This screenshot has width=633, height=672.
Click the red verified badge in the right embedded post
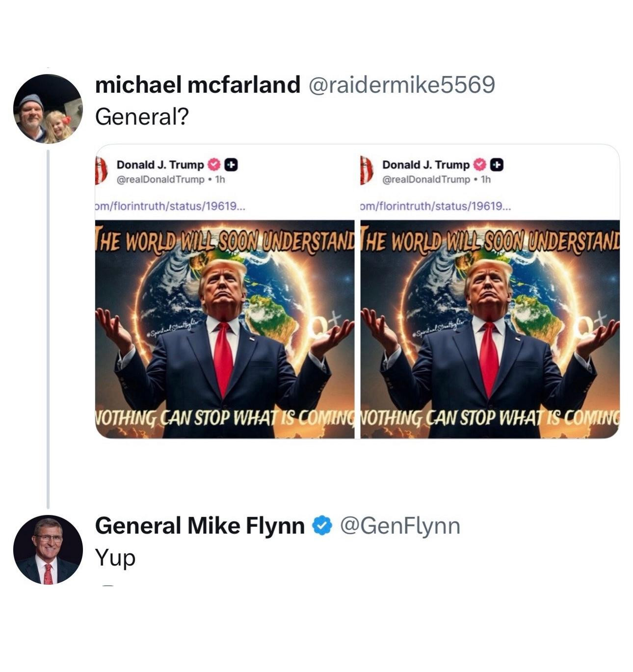point(479,165)
